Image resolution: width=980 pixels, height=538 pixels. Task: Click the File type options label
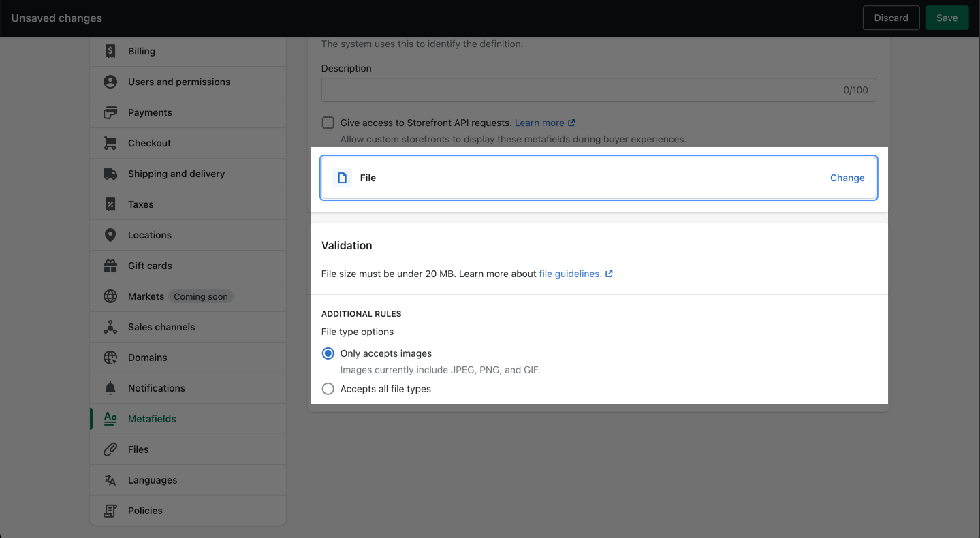[x=358, y=332]
